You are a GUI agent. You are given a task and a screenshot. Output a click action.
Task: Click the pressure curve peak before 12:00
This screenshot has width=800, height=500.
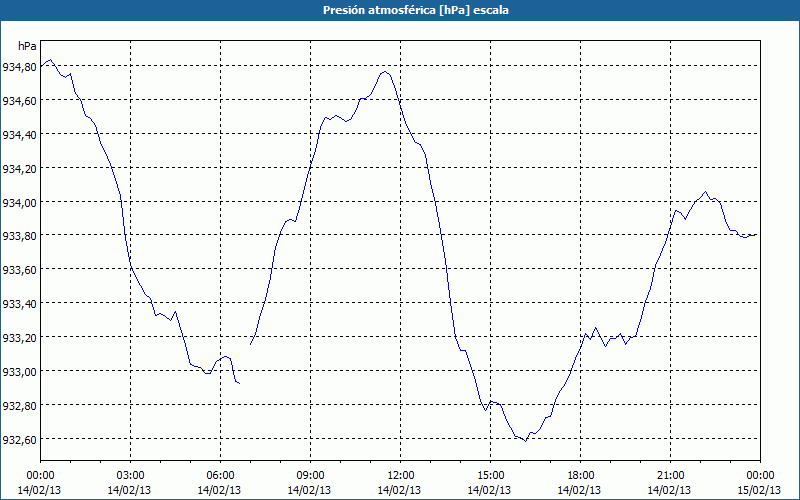pos(385,72)
